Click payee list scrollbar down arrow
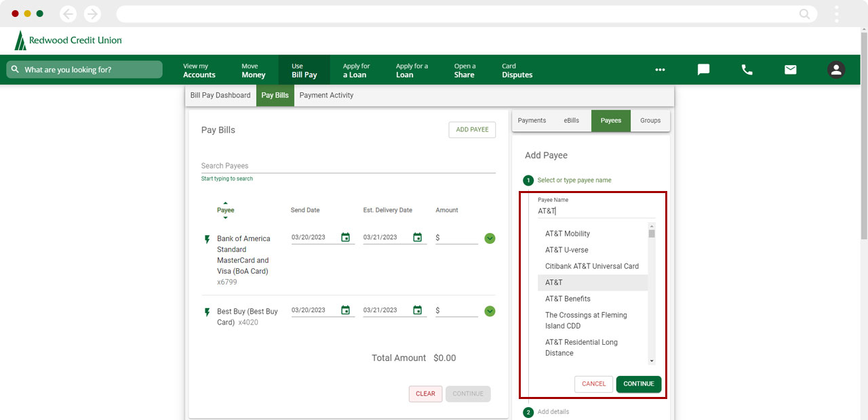The image size is (868, 420). 652,361
